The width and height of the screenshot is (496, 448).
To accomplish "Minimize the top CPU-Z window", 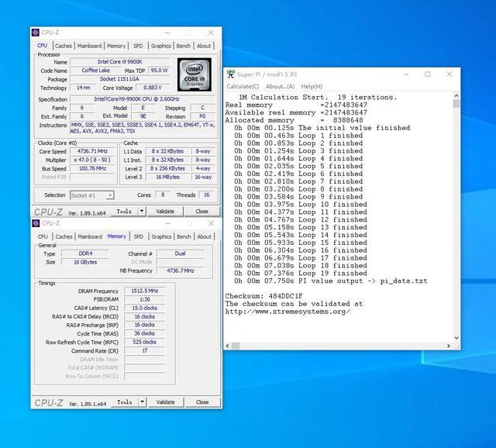I will 167,33.
